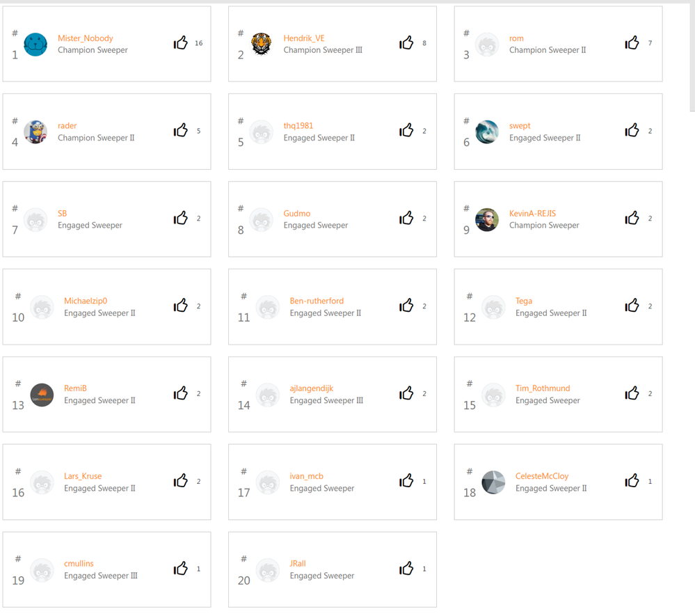
Task: Visit Ben-rutherford's profile via username
Action: pos(317,301)
